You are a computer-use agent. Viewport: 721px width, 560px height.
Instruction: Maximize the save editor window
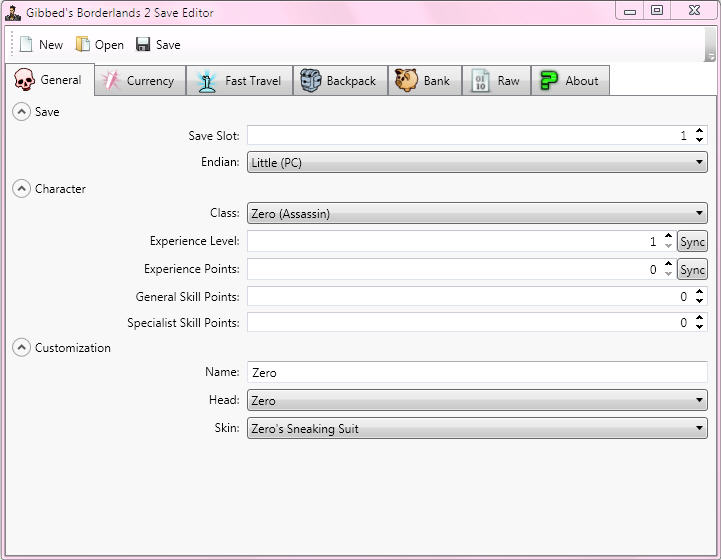[x=657, y=11]
